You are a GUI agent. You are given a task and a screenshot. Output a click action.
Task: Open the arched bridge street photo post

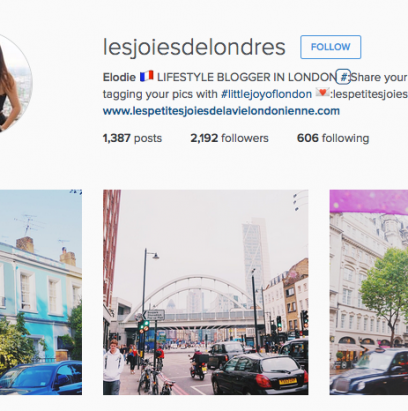tap(206, 292)
